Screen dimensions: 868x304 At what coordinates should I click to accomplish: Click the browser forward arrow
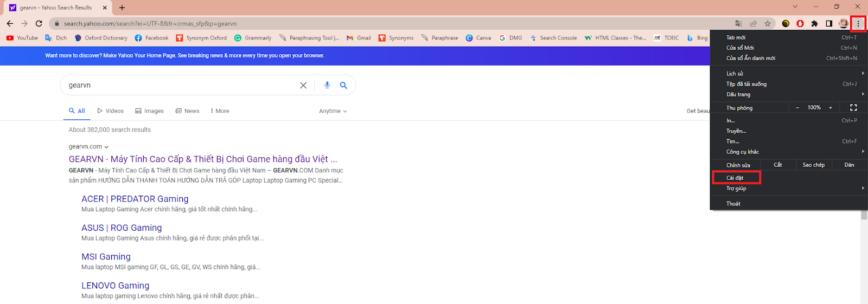pos(24,23)
